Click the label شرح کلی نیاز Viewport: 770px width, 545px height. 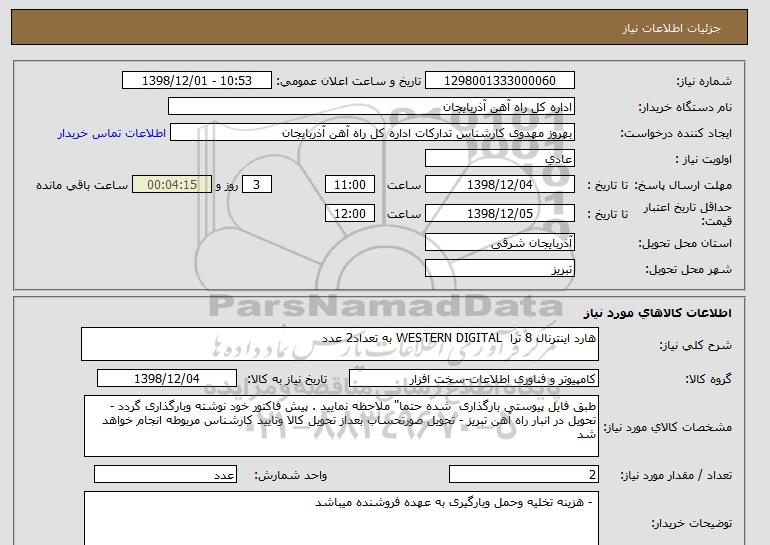[x=695, y=345]
